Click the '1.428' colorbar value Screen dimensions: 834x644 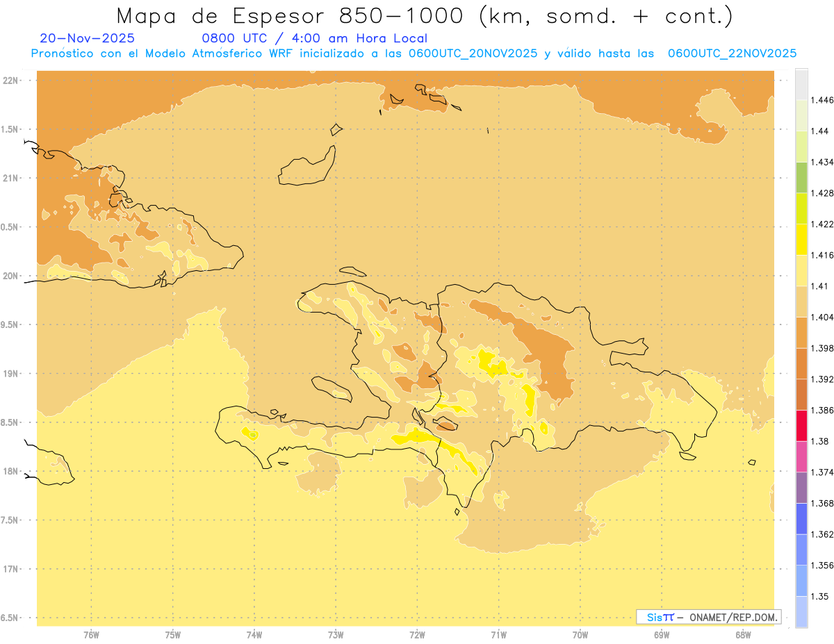[822, 193]
